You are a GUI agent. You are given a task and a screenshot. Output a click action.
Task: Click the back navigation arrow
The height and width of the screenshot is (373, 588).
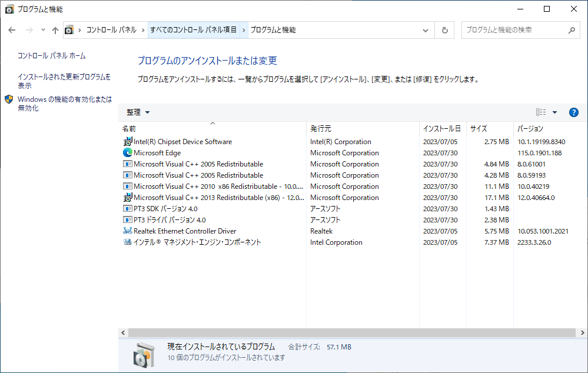click(x=12, y=30)
